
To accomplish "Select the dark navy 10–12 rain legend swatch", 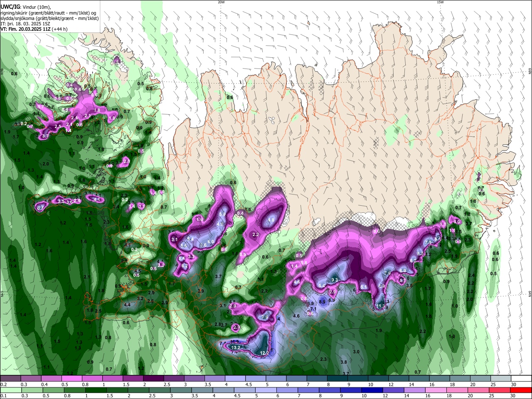I will [371, 390].
